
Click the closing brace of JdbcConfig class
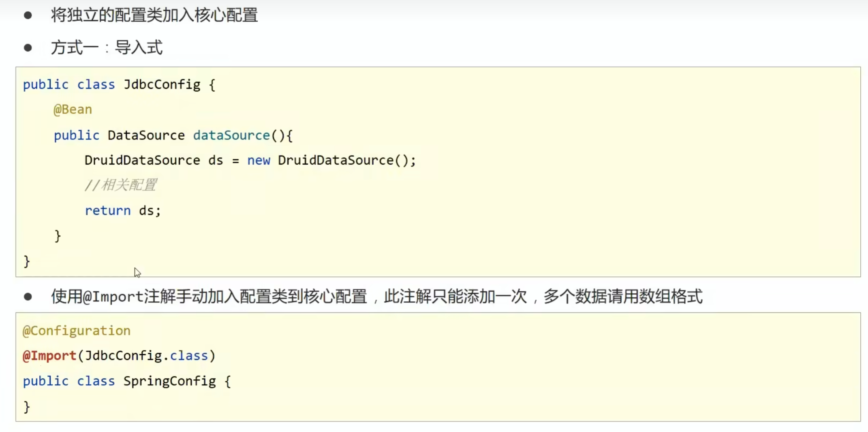pos(27,262)
